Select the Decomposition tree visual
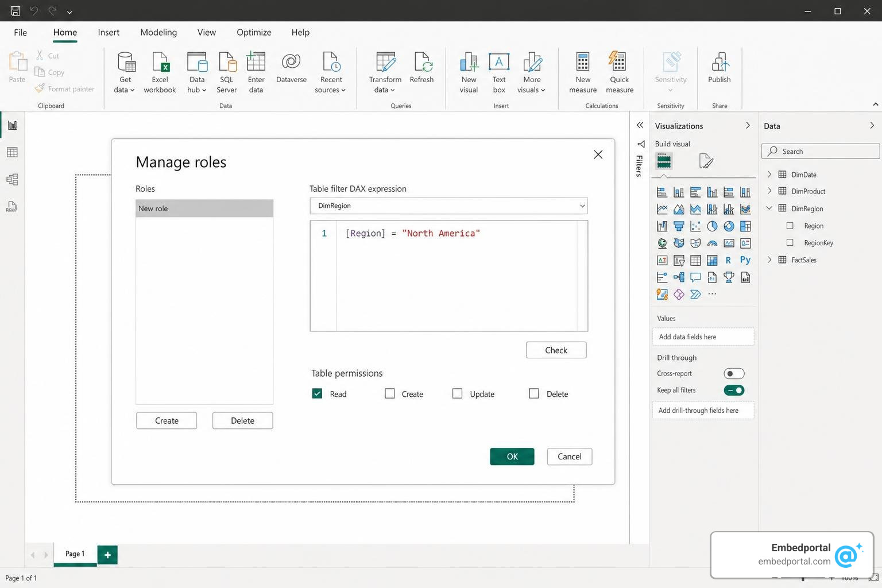The height and width of the screenshot is (588, 882). 679,277
